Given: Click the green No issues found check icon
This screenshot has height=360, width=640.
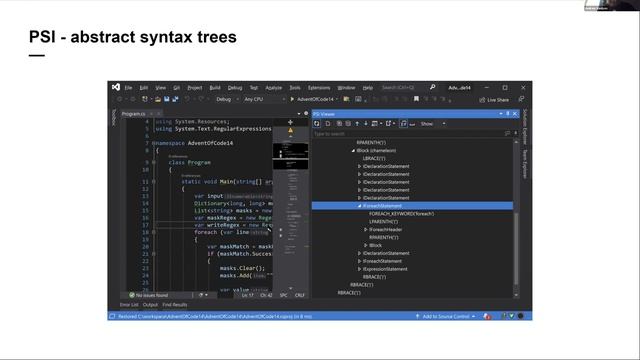Looking at the screenshot, I should [x=132, y=295].
